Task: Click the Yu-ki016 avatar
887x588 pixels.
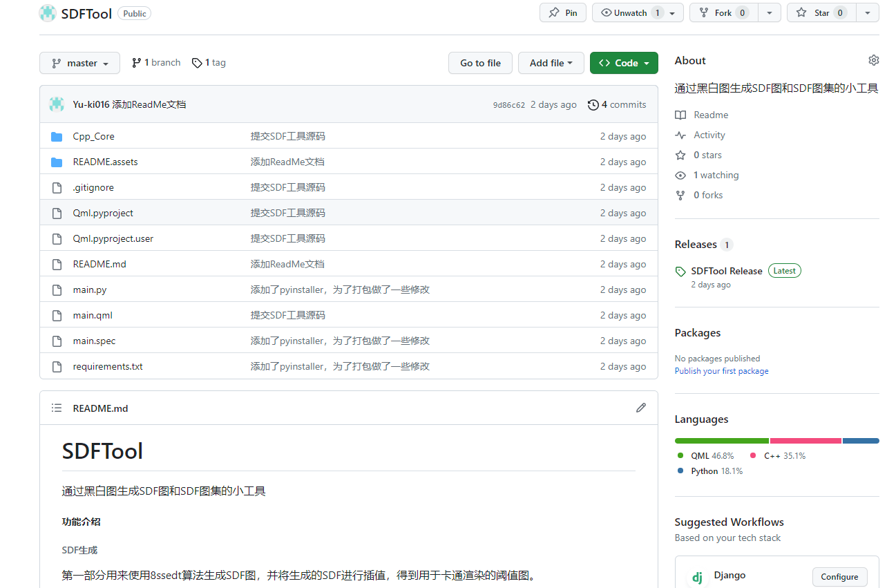Action: [56, 104]
